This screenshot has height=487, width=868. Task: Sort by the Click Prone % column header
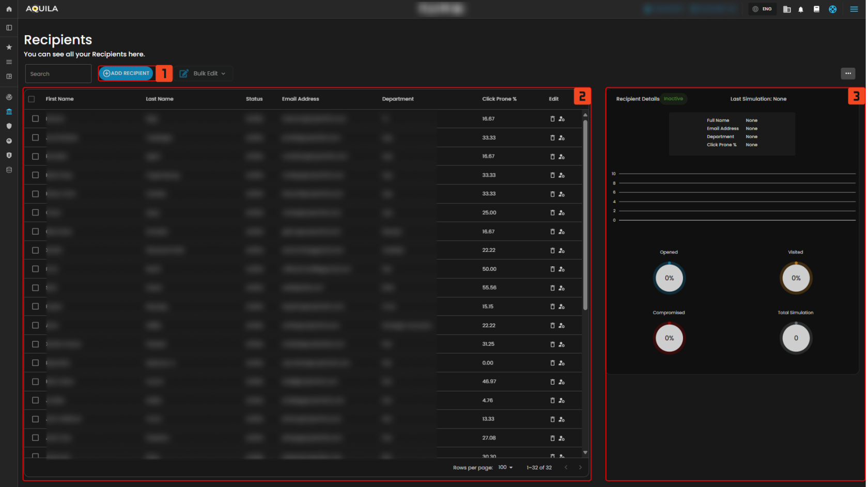click(x=499, y=99)
